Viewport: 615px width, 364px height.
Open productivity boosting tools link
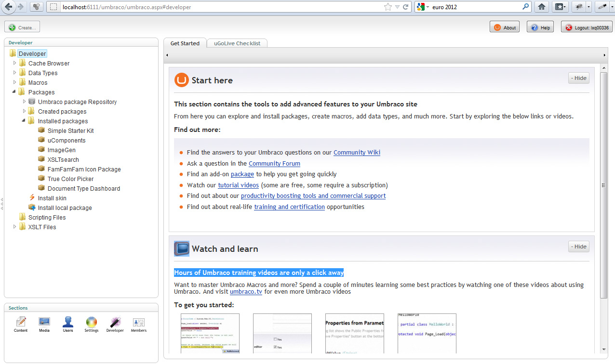[313, 195]
